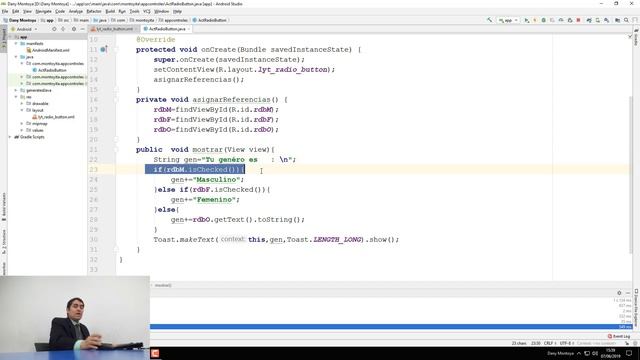Select ActRadioButton class in project tree

click(49, 70)
